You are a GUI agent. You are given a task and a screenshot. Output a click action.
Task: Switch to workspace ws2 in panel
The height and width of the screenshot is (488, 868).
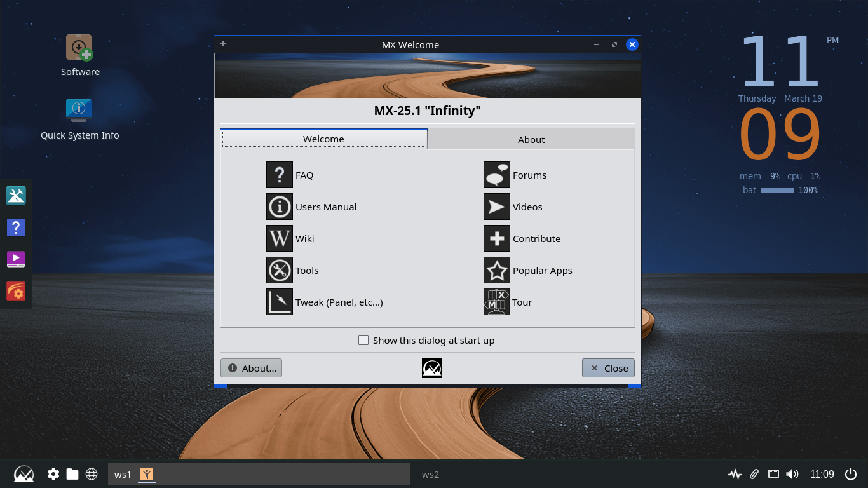tap(430, 474)
